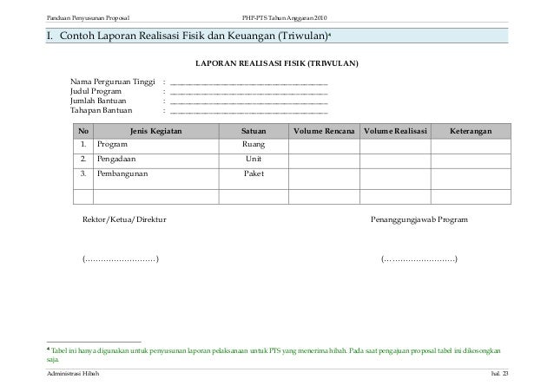Click the blank line next to Jumlah Bantuan
This screenshot has height=392, width=554.
coord(249,103)
